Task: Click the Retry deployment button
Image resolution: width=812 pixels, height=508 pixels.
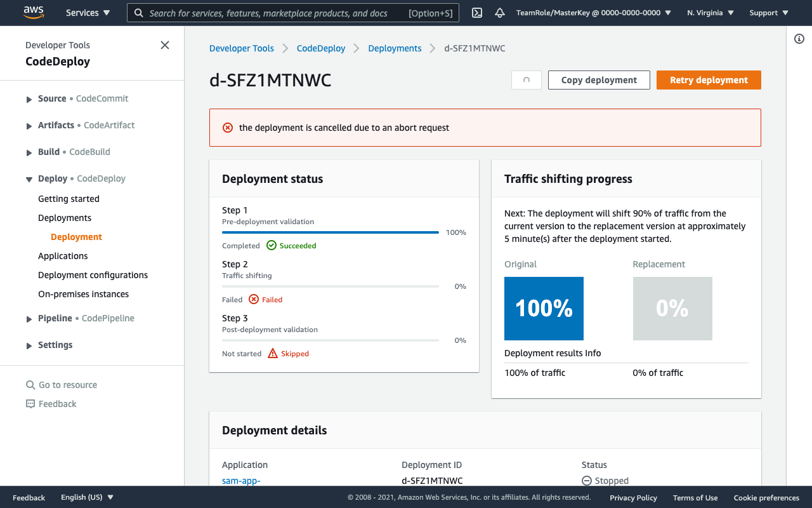Action: 709,80
